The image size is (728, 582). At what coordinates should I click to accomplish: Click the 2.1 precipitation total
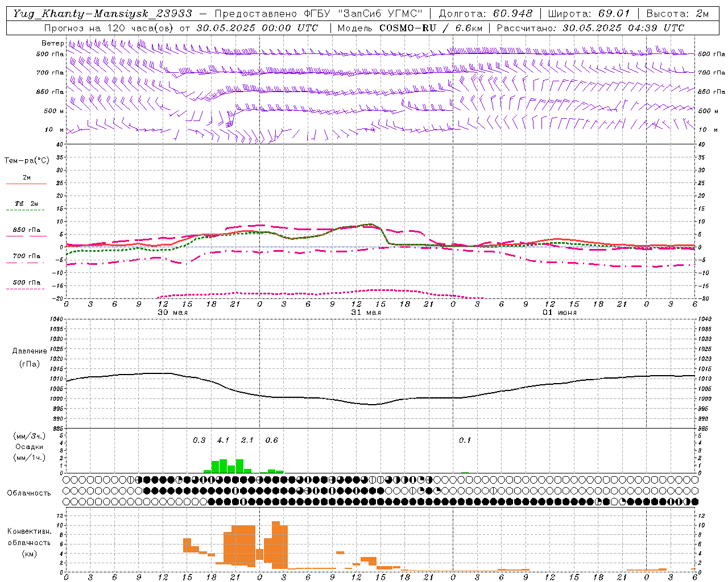(x=247, y=440)
